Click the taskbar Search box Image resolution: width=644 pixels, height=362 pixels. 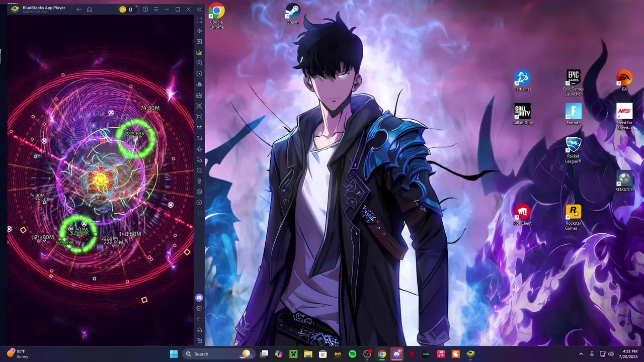[x=218, y=354]
